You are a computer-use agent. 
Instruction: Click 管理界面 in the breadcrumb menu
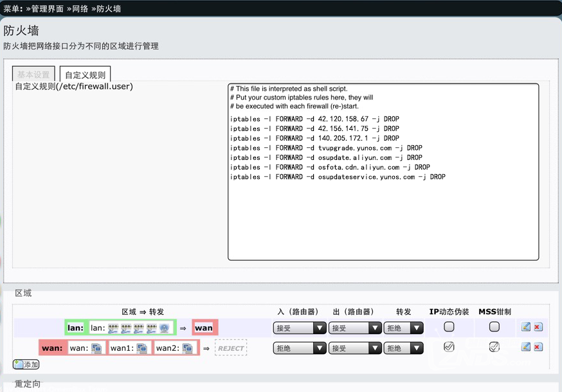tap(47, 8)
